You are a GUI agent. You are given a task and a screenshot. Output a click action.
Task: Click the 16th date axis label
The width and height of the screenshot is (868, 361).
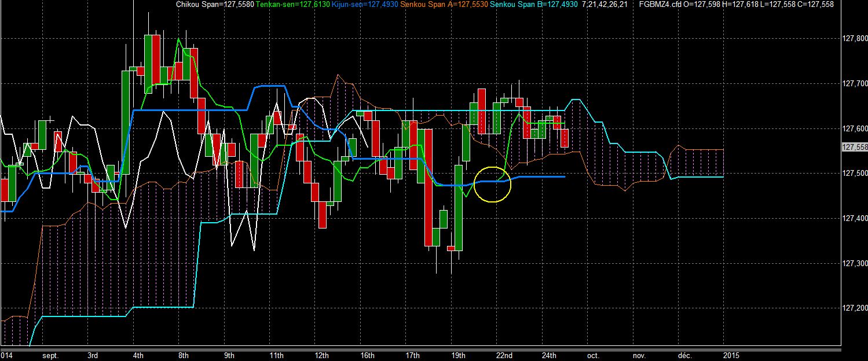368,355
